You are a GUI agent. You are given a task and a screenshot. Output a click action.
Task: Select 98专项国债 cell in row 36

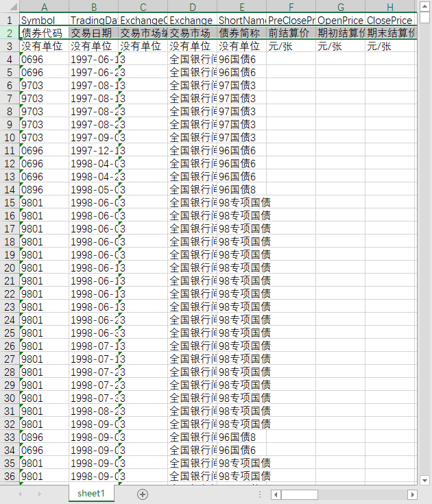click(x=241, y=477)
